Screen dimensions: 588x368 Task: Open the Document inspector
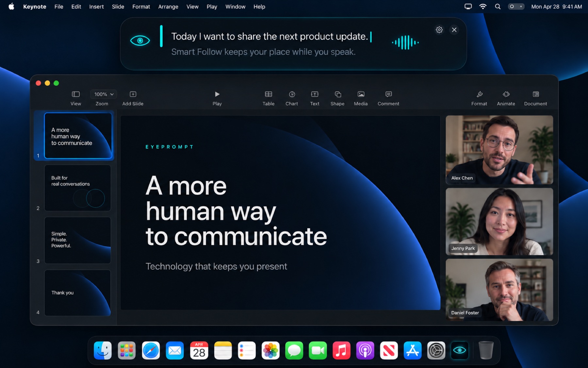coord(535,98)
